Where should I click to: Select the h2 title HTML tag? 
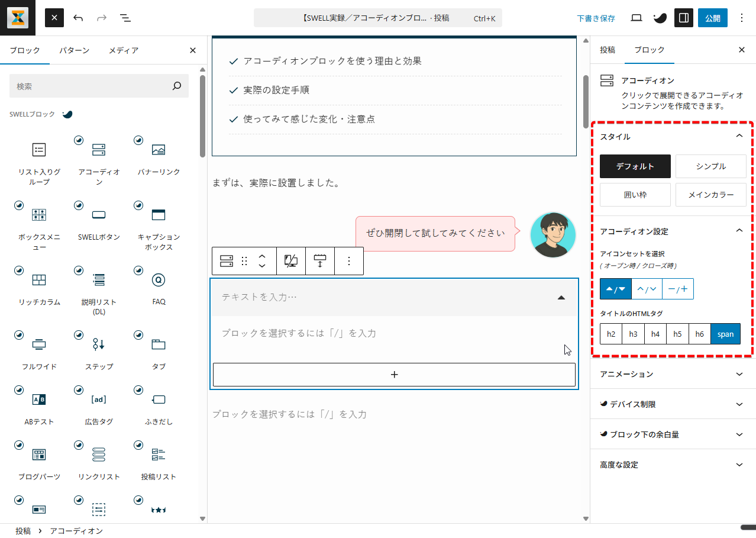pyautogui.click(x=611, y=334)
